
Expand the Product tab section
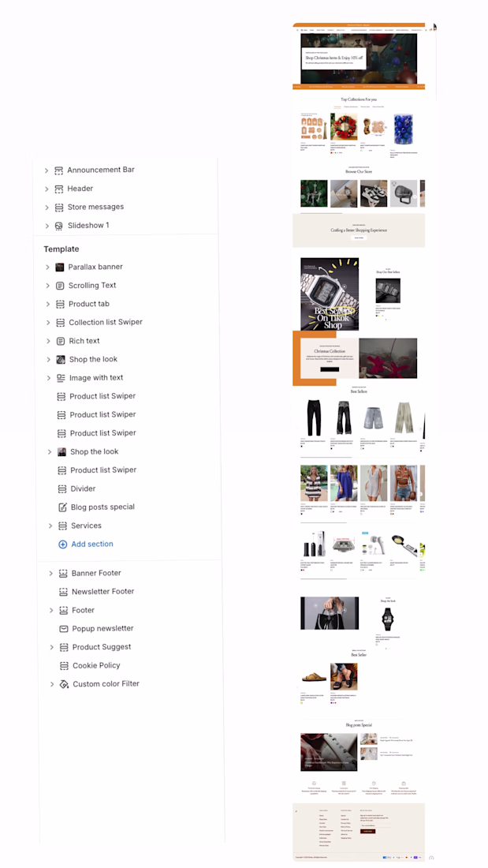[x=48, y=304]
